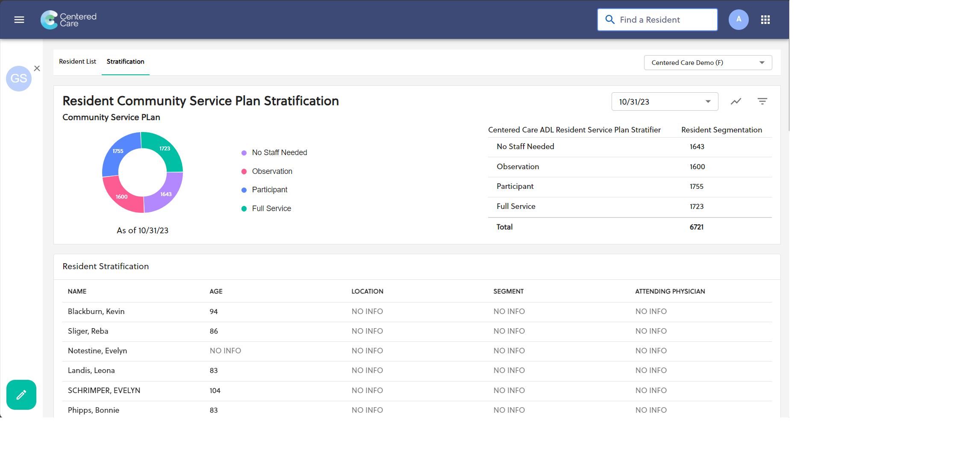Open the apps grid launcher

(x=765, y=20)
